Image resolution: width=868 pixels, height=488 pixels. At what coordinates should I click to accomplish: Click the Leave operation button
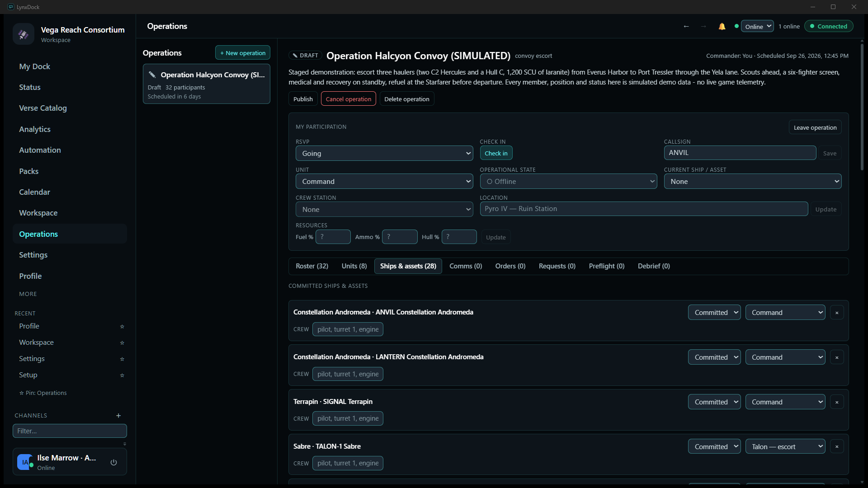815,127
